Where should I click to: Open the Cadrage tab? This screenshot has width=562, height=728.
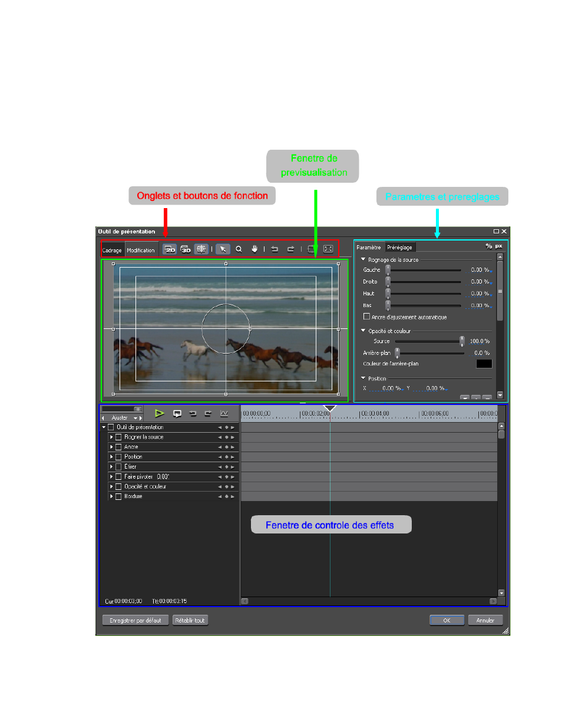(x=112, y=250)
